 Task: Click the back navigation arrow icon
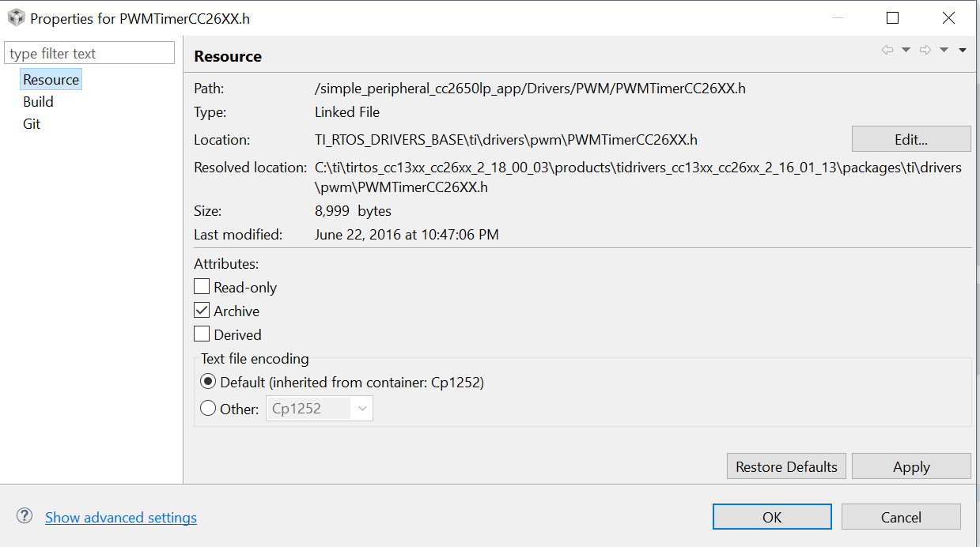(887, 51)
